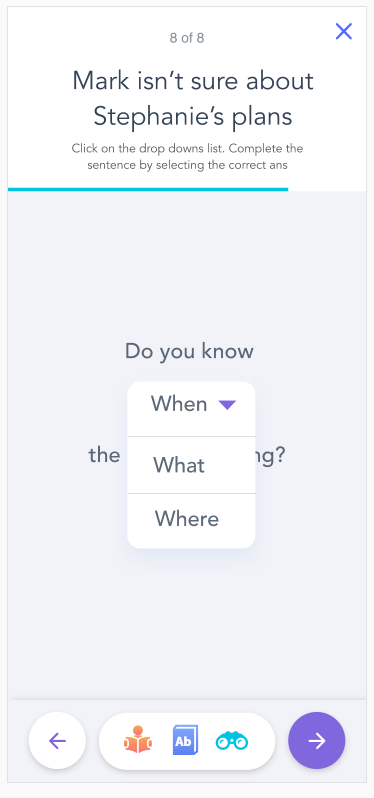Screen dimensions: 374x798
Task: Choose 'Where' from the dropdown options
Action: [191, 520]
